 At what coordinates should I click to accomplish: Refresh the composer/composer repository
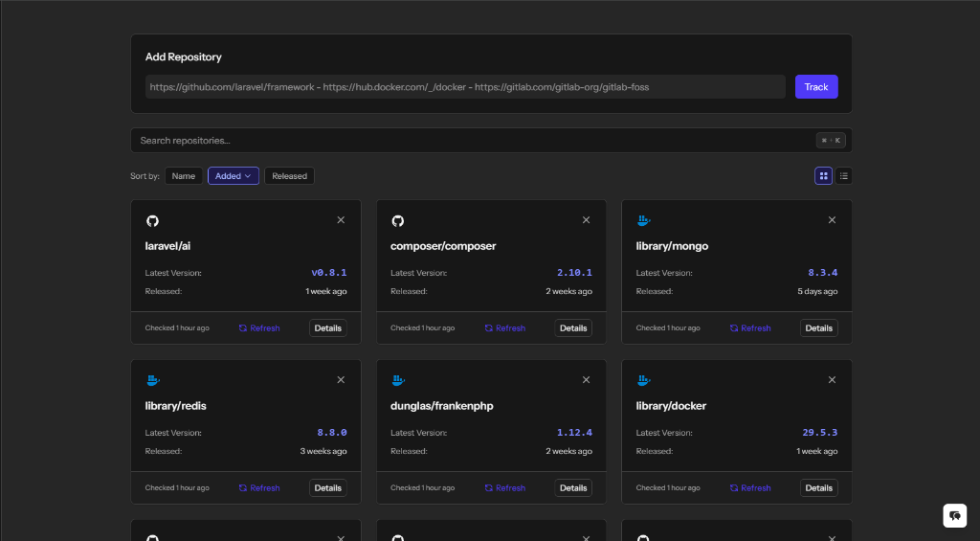coord(505,327)
